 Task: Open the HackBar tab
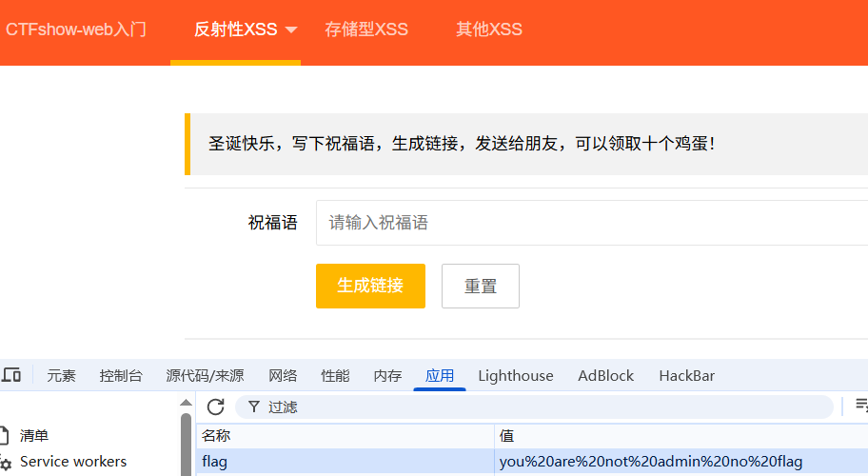pyautogui.click(x=686, y=376)
